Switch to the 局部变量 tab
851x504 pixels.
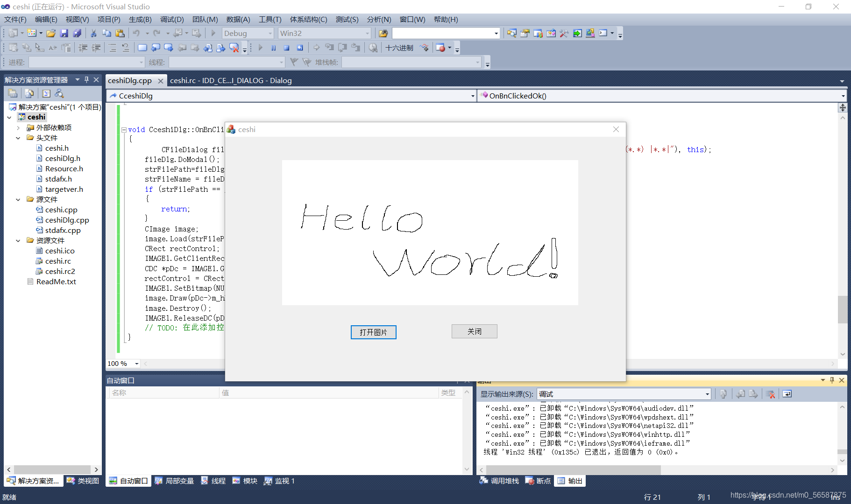point(174,481)
